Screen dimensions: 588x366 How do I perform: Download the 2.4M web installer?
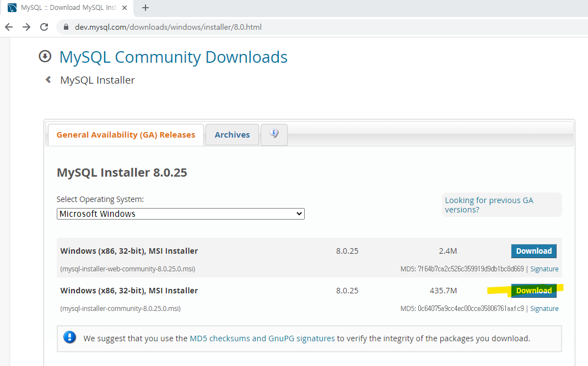coord(533,251)
